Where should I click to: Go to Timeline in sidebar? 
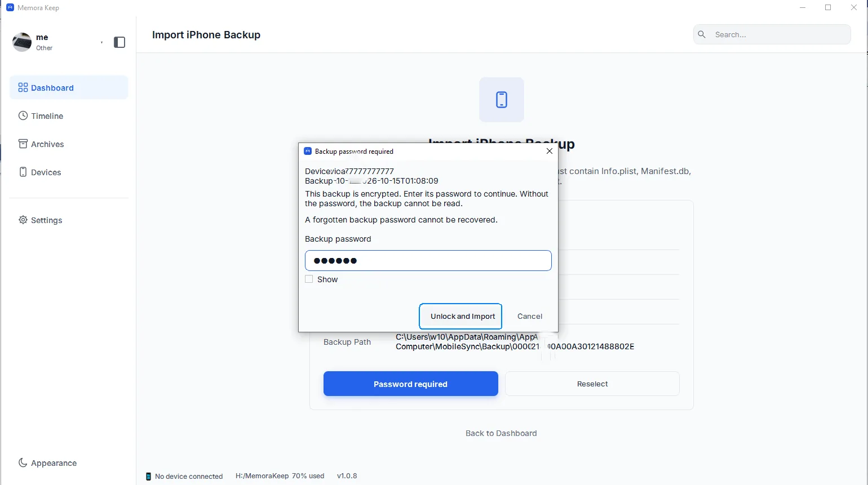[69, 116]
